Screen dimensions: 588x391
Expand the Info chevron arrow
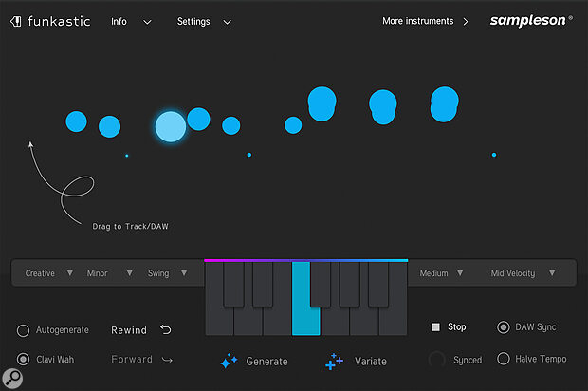(x=147, y=22)
